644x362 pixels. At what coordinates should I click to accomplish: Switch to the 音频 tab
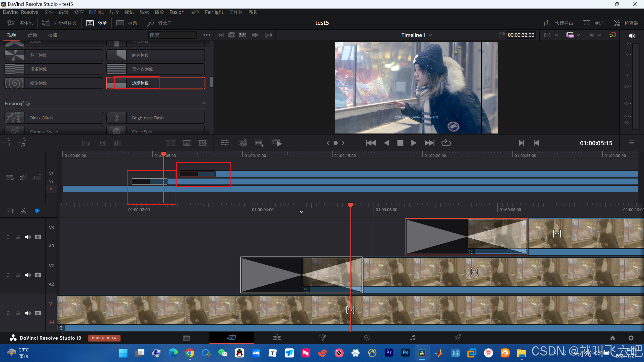32,35
